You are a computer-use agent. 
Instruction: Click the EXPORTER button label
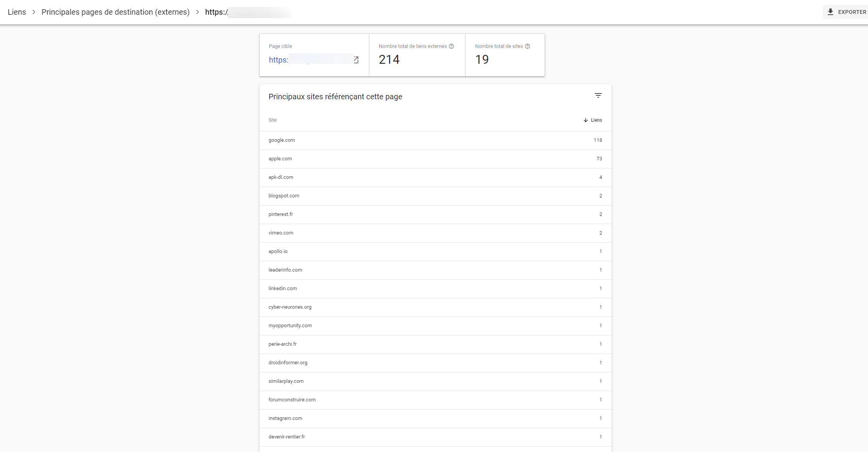852,12
